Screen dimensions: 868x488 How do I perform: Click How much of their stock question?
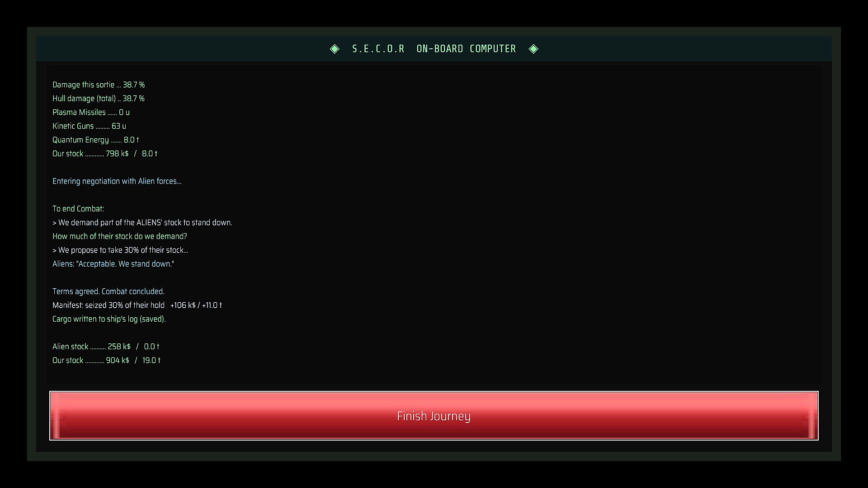pos(120,236)
